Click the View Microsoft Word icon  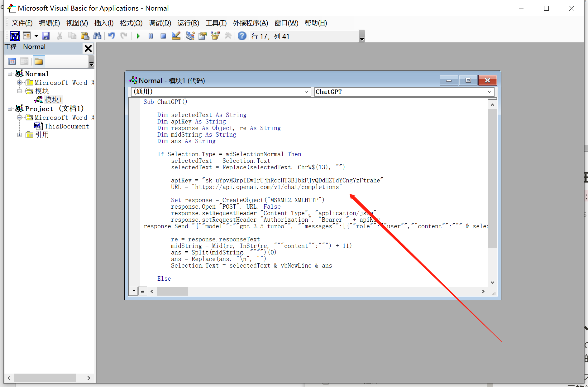[x=14, y=36]
